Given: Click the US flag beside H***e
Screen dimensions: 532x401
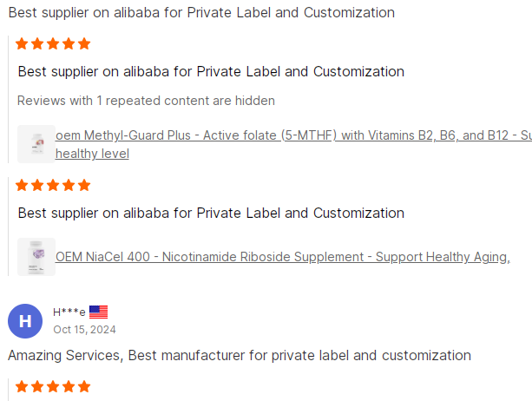Looking at the screenshot, I should 98,312.
